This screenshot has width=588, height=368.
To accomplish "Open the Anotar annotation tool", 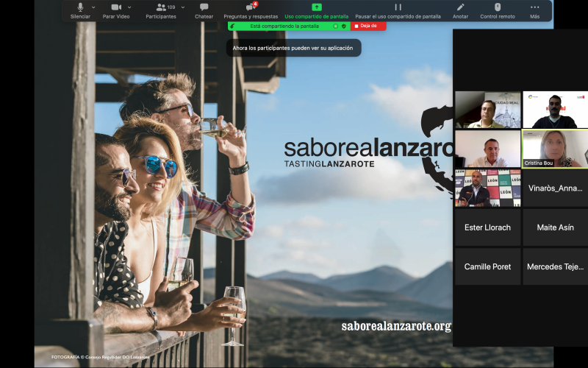I will pyautogui.click(x=461, y=7).
